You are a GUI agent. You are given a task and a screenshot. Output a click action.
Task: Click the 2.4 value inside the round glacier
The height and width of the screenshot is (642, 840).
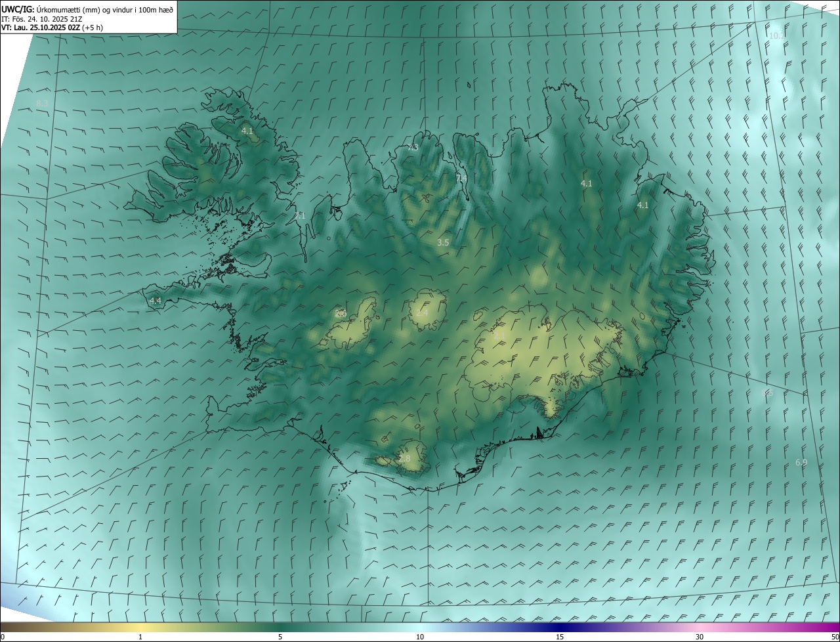pyautogui.click(x=422, y=313)
